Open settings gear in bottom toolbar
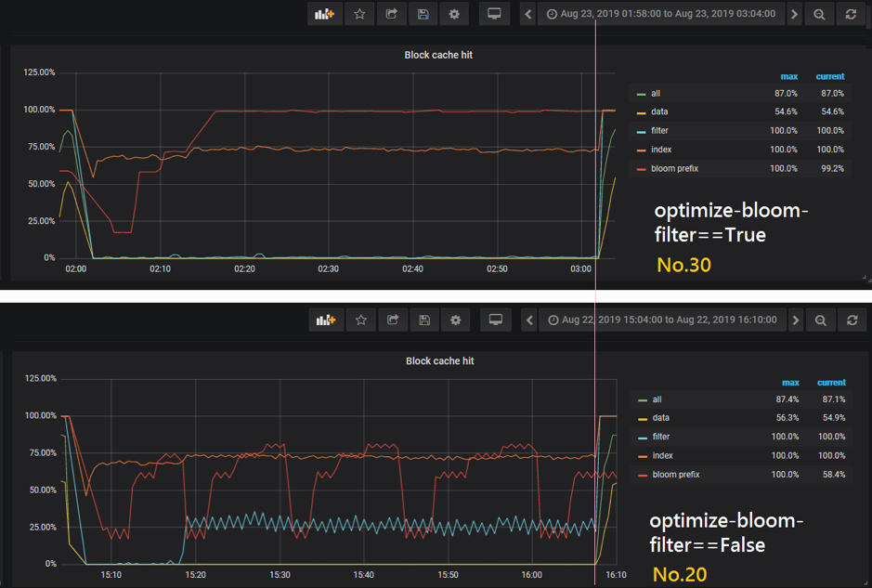872x588 pixels. [x=455, y=320]
